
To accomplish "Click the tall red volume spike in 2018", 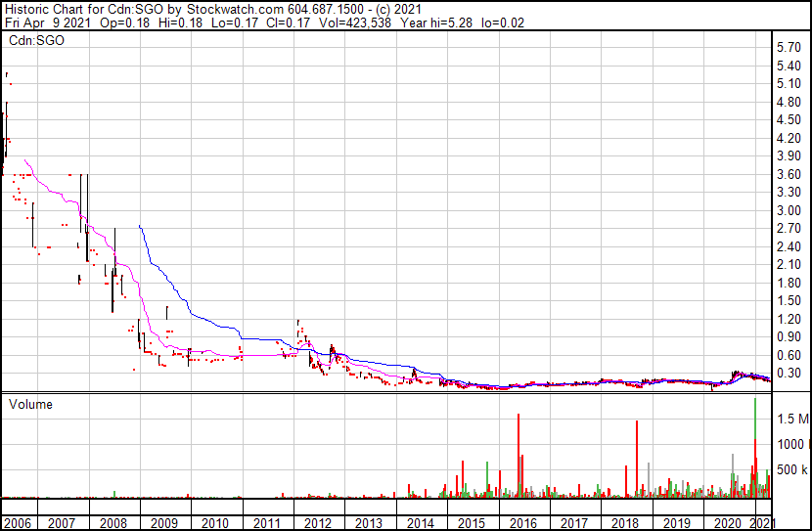I will [x=637, y=459].
